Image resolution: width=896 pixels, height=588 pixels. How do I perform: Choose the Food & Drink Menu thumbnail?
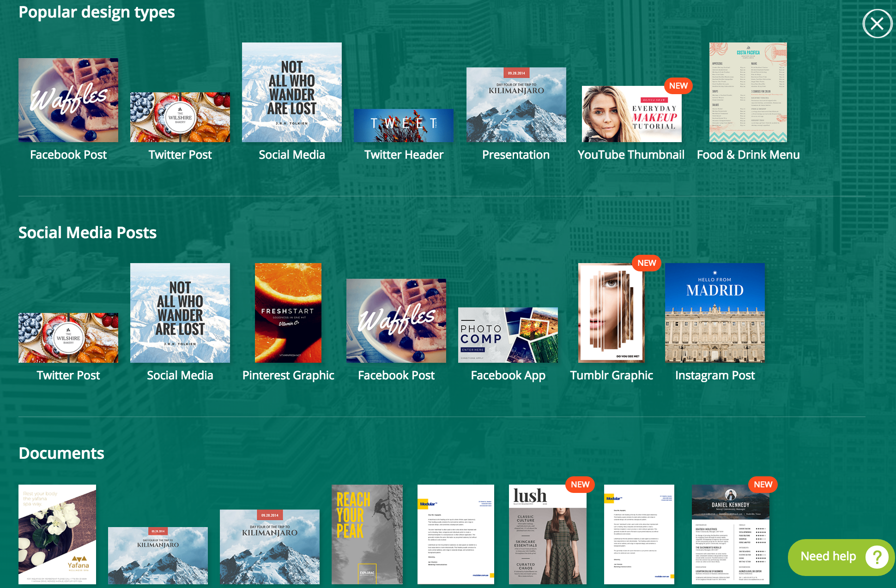tap(748, 92)
